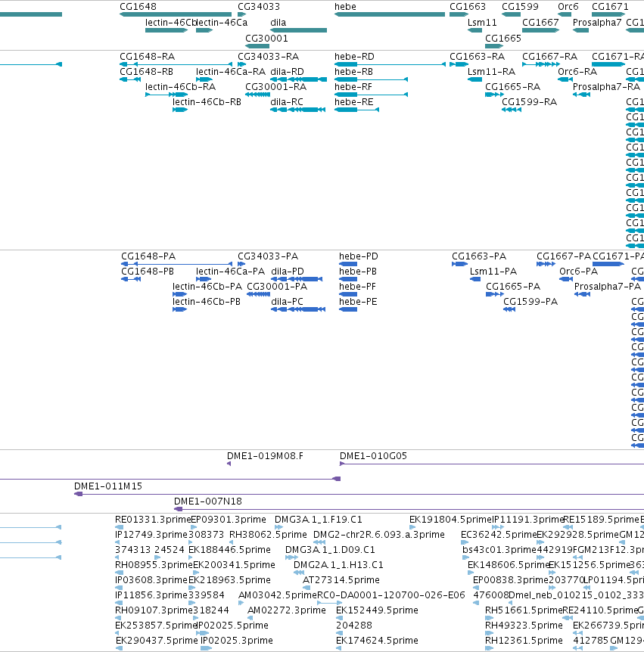The width and height of the screenshot is (644, 652).
Task: Click the hebe gene name
Action: pyautogui.click(x=345, y=7)
